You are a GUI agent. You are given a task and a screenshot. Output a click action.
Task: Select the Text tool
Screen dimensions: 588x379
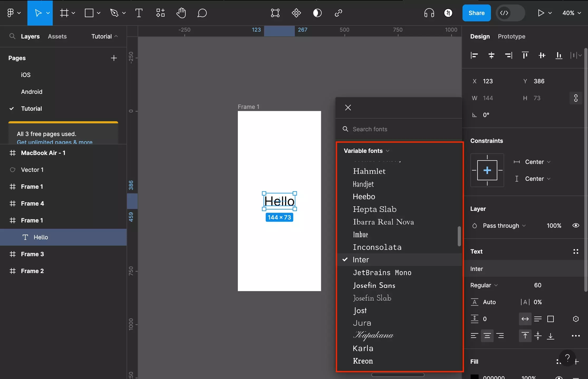click(x=139, y=13)
